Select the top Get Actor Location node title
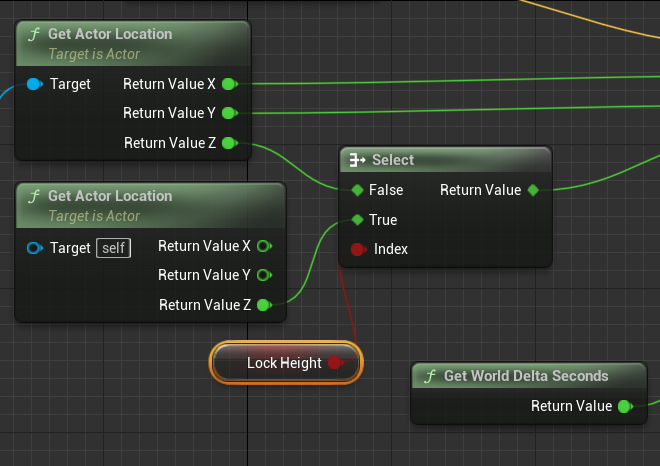Screen dimensions: 660x466 110,34
